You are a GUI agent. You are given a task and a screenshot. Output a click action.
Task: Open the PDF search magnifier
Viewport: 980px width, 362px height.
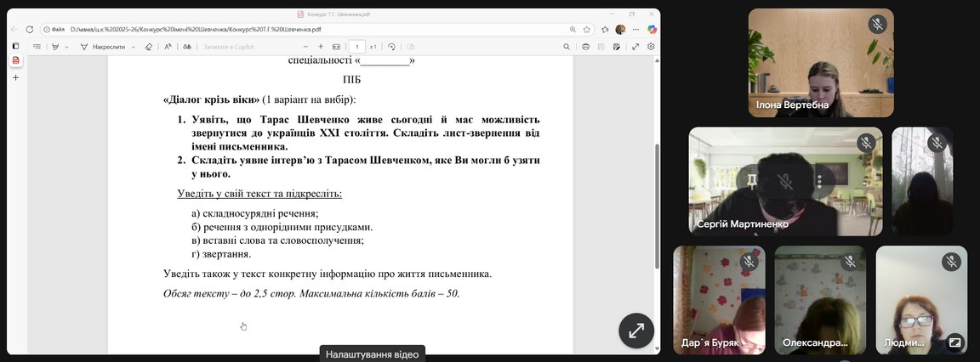567,47
